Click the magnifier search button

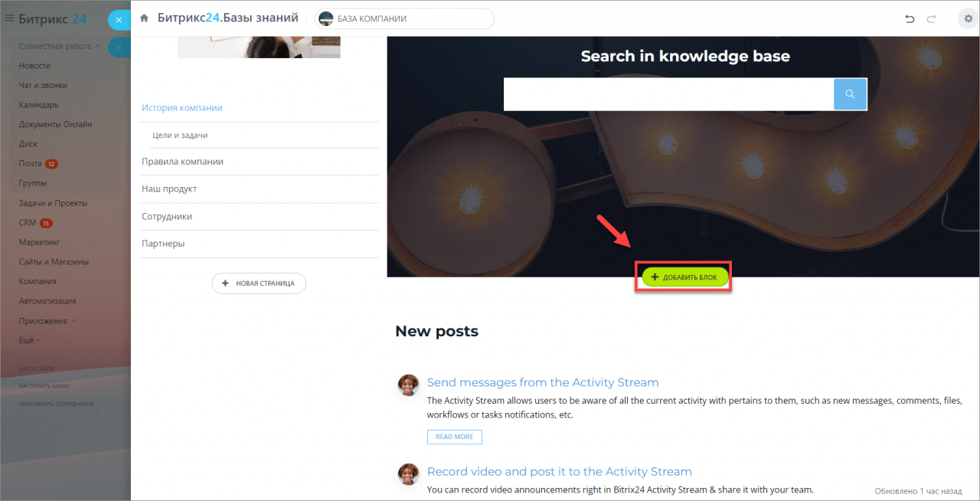(850, 93)
